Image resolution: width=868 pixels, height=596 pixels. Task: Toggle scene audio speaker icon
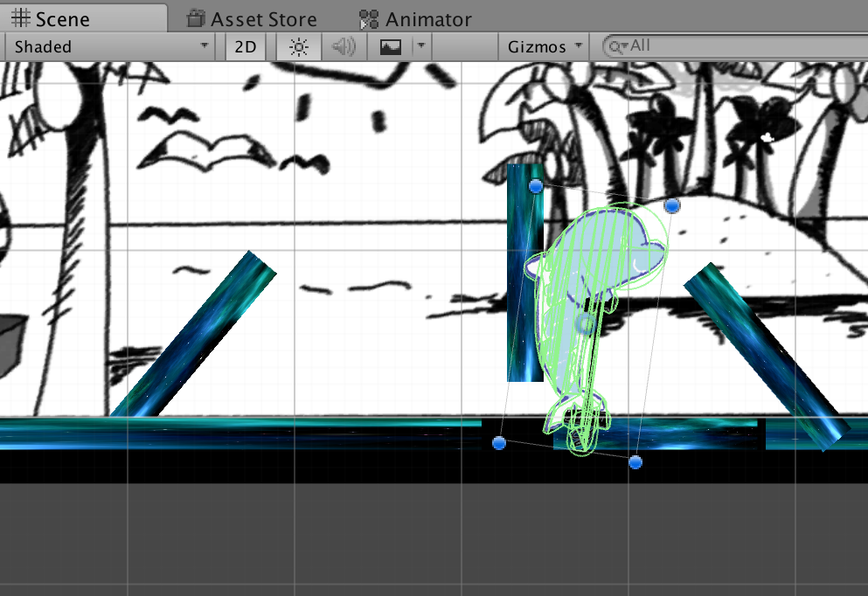click(344, 46)
